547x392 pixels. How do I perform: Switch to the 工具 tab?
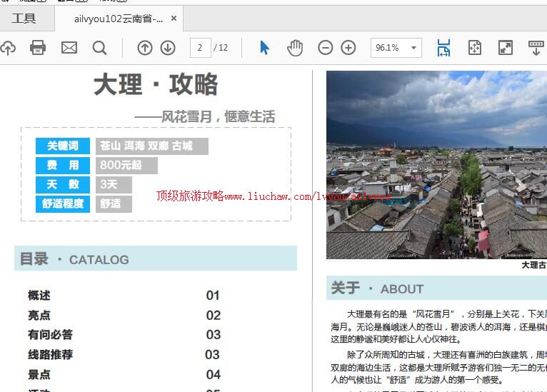[24, 19]
